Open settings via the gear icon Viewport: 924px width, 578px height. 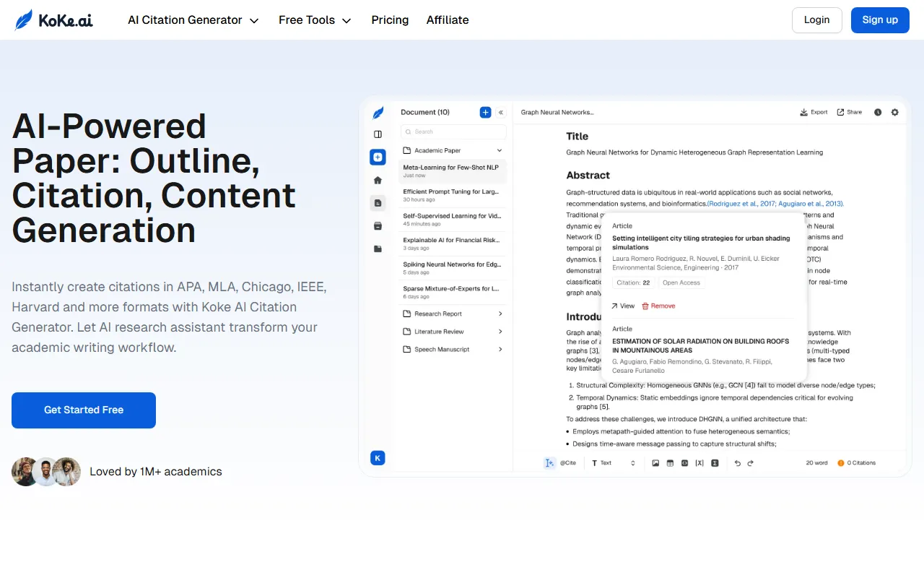[x=895, y=113]
